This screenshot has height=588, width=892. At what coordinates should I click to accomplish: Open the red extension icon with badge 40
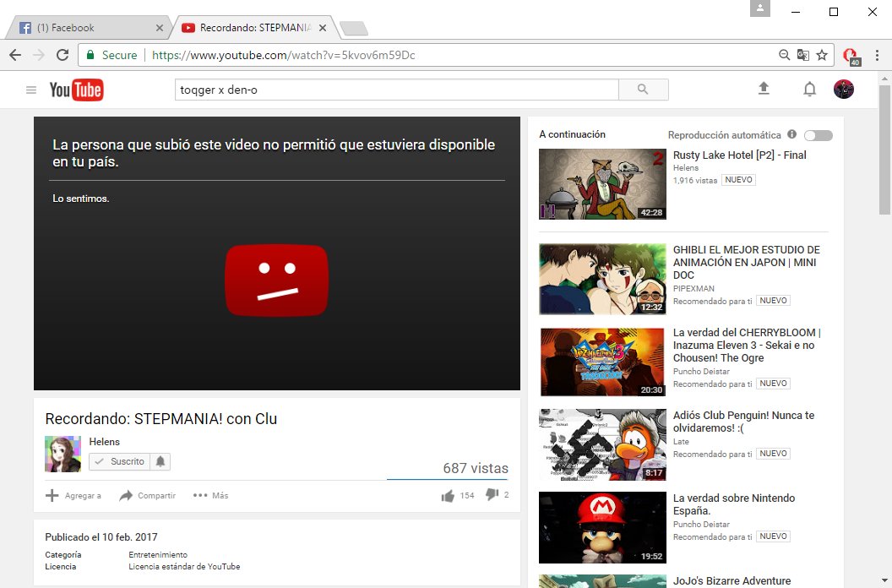tap(851, 56)
